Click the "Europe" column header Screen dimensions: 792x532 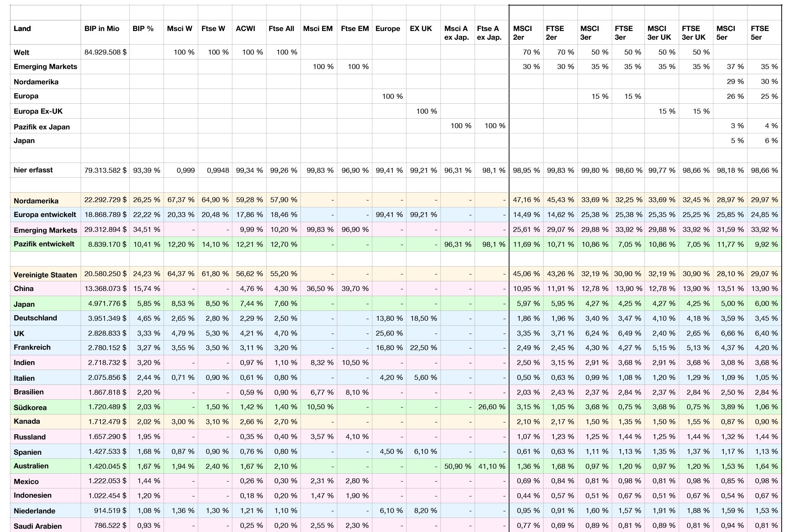tap(389, 32)
